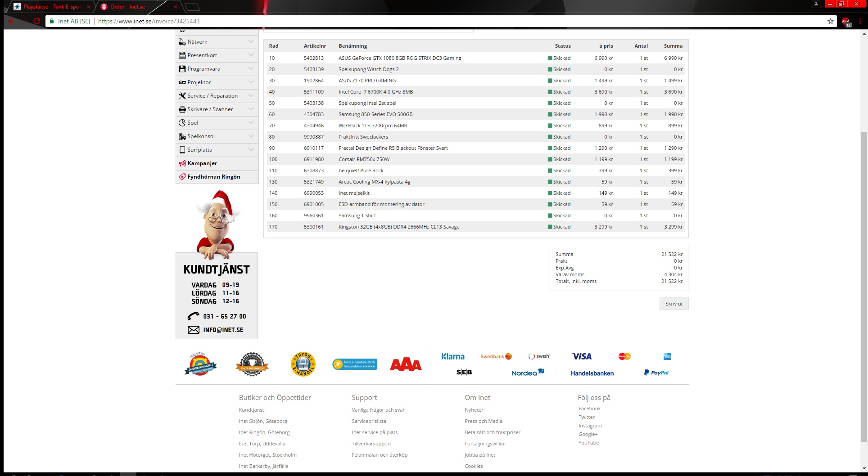The width and height of the screenshot is (868, 476).
Task: Click the Kampanjer megaphone icon
Action: [182, 163]
